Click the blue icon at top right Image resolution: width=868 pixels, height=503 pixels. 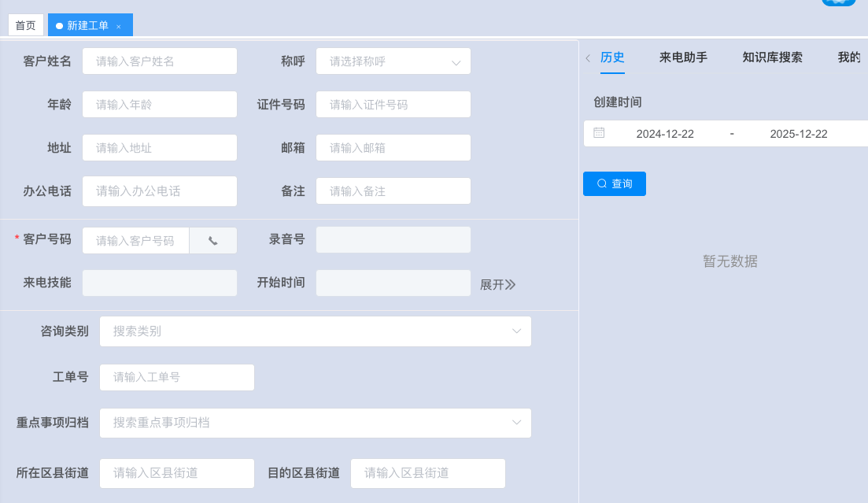[x=838, y=2]
